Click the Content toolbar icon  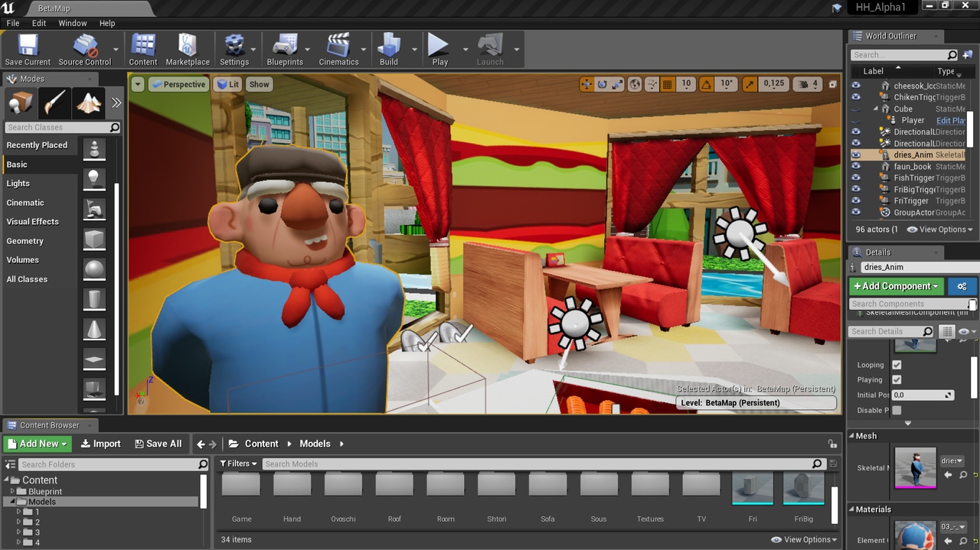142,50
